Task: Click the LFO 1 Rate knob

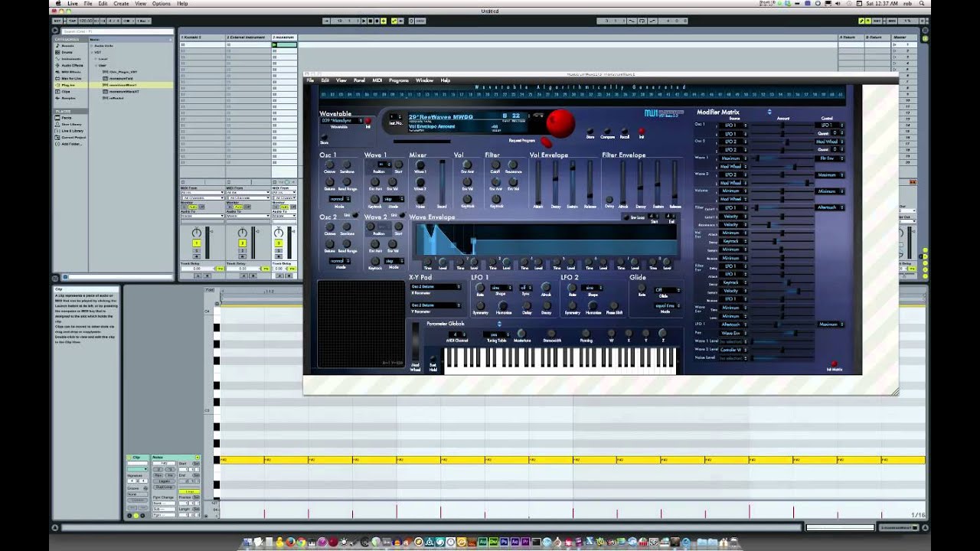Action: pos(481,288)
